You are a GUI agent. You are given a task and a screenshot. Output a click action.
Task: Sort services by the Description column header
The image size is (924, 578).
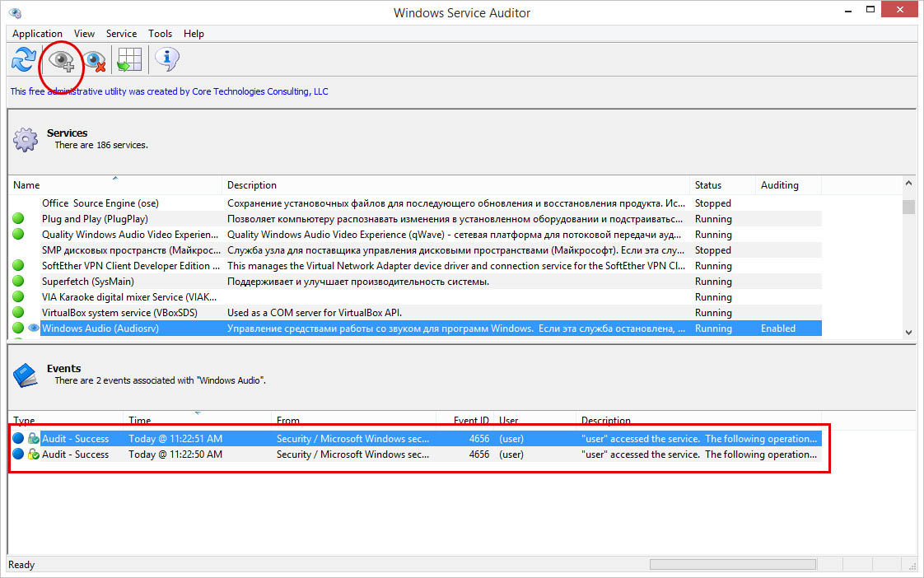pos(456,185)
